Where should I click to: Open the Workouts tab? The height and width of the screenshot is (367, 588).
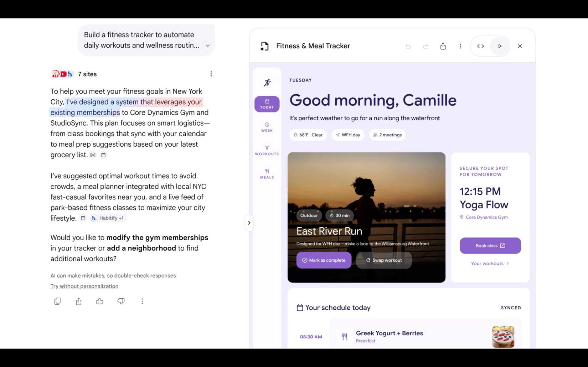267,151
